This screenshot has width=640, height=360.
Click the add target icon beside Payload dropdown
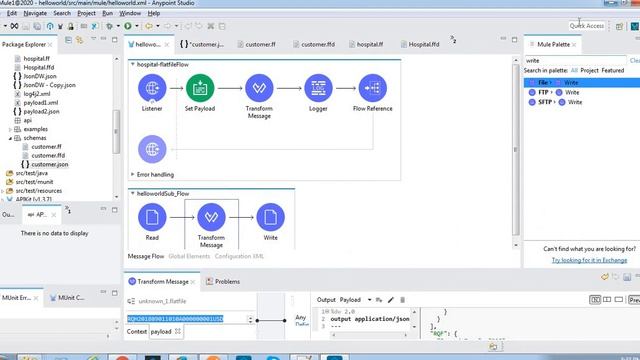pyautogui.click(x=379, y=300)
